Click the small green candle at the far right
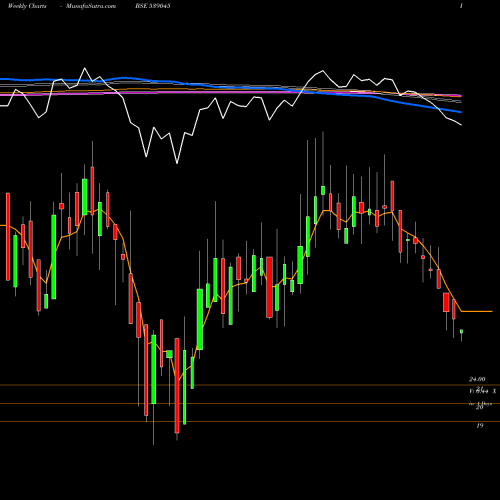 pyautogui.click(x=461, y=331)
